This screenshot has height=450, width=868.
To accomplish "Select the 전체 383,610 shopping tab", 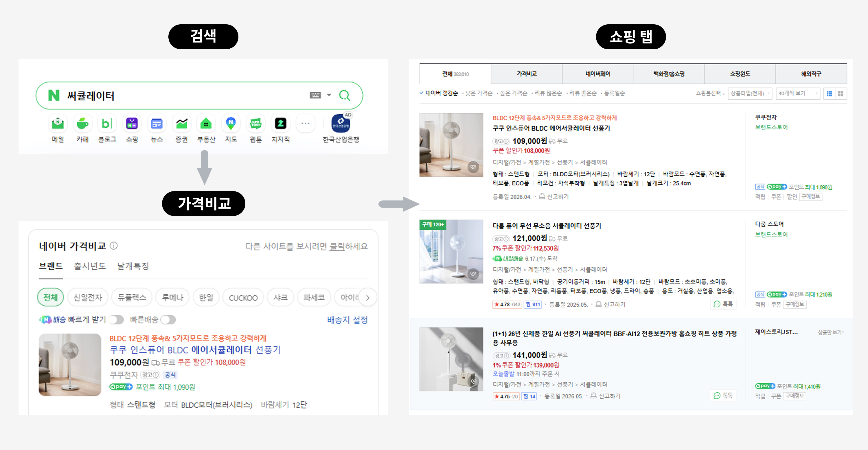I will (455, 74).
